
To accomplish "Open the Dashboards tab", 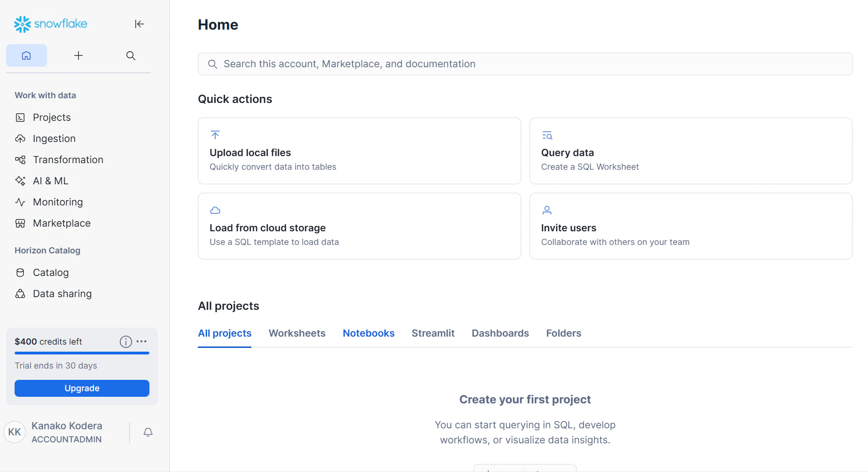I will click(x=500, y=333).
